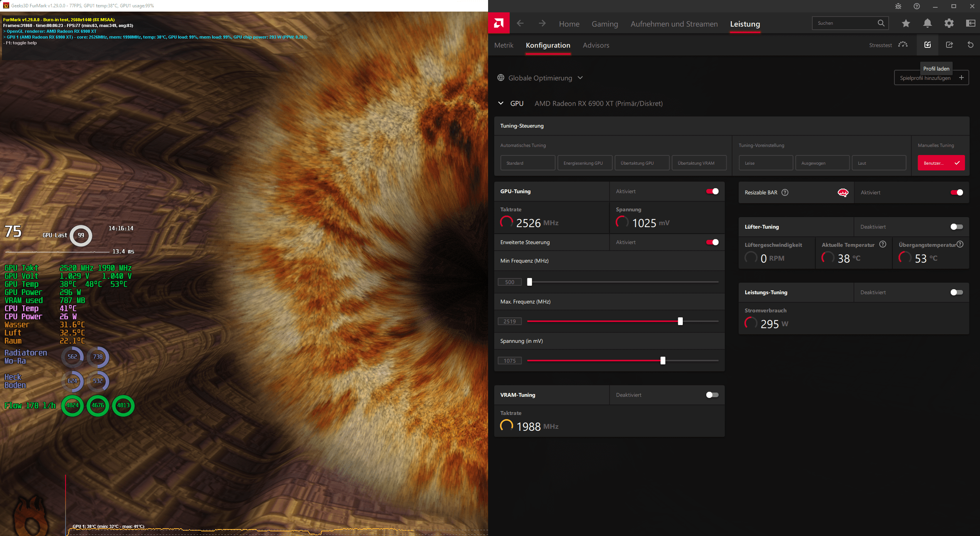
Task: Click the Resizable BAR help icon
Action: tap(785, 192)
